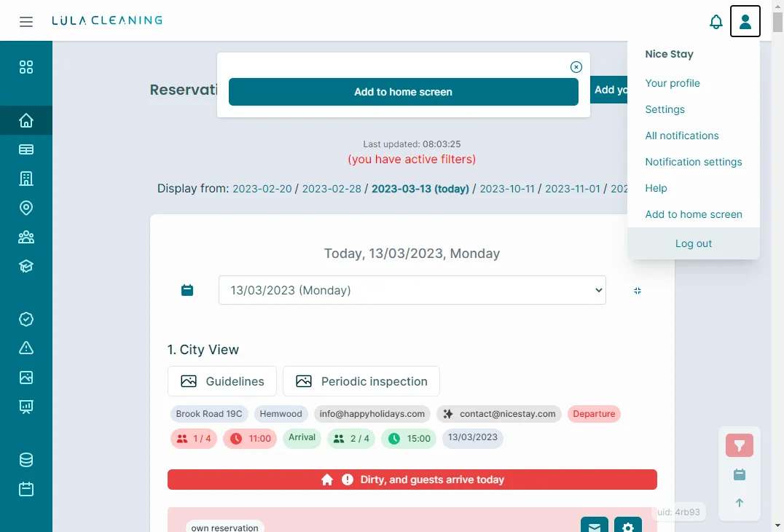Open the notifications bell
Image resolution: width=784 pixels, height=532 pixels.
click(x=716, y=22)
